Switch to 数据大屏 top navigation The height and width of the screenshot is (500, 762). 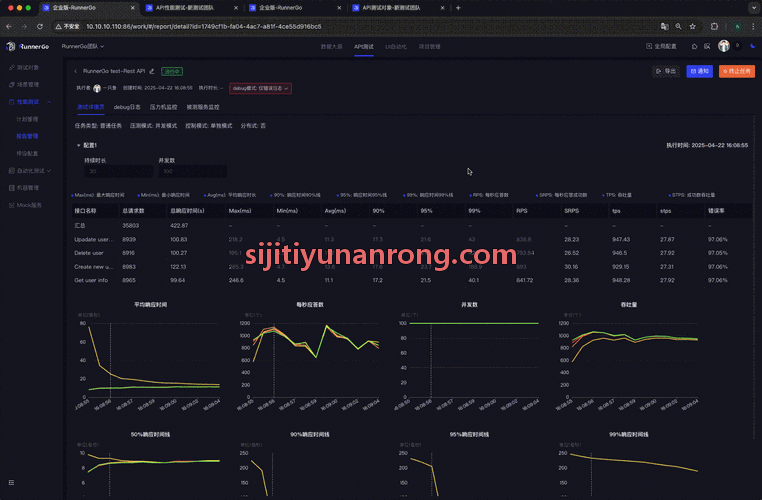(x=331, y=47)
